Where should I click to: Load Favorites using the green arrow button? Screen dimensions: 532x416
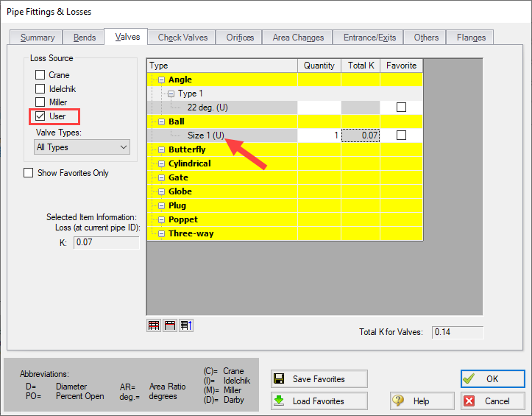(319, 401)
